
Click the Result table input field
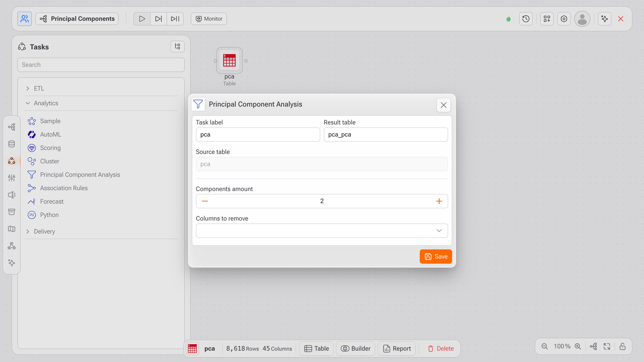[385, 134]
